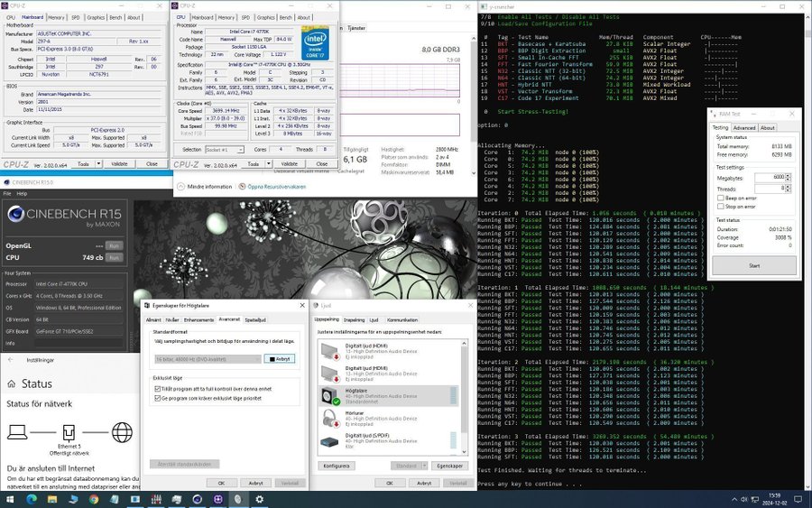Click the volume icon in the system tray
This screenshot has height=508, width=812.
tap(744, 500)
